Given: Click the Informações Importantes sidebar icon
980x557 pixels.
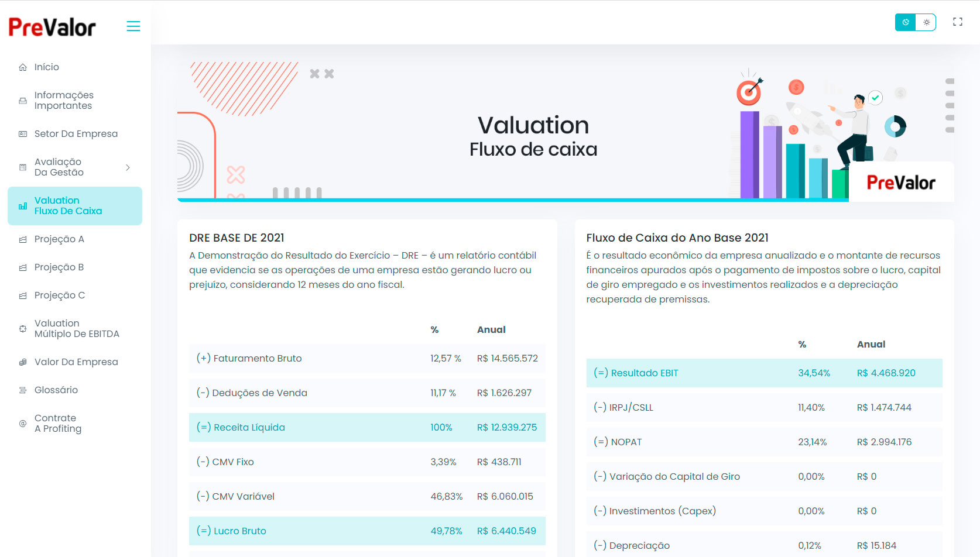Looking at the screenshot, I should (x=23, y=101).
